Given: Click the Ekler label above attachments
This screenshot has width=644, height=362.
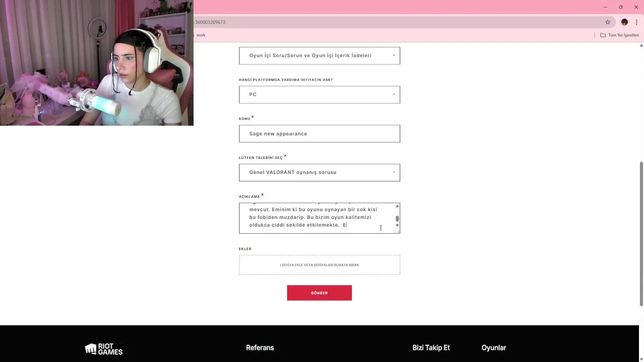Looking at the screenshot, I should pos(245,249).
